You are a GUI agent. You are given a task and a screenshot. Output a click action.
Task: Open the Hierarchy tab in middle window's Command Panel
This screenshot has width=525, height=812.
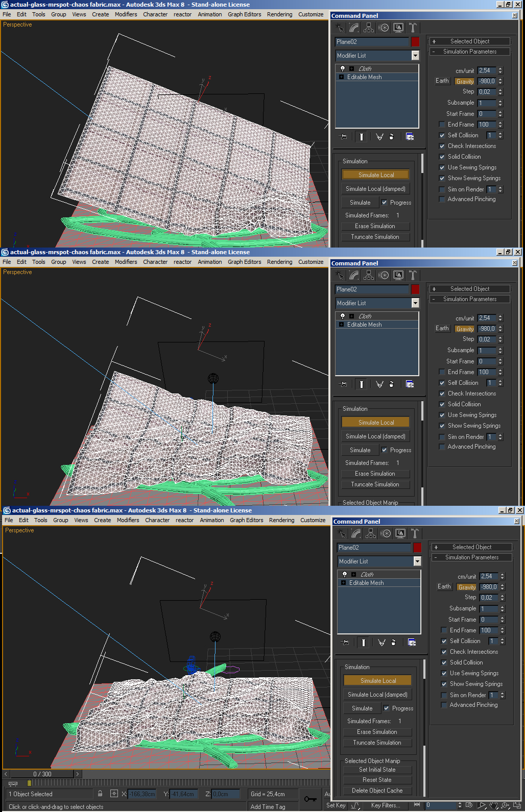tap(369, 275)
